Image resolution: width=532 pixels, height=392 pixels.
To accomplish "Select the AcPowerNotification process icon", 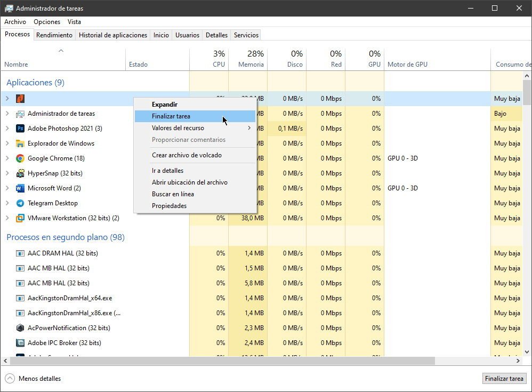I will coord(20,327).
